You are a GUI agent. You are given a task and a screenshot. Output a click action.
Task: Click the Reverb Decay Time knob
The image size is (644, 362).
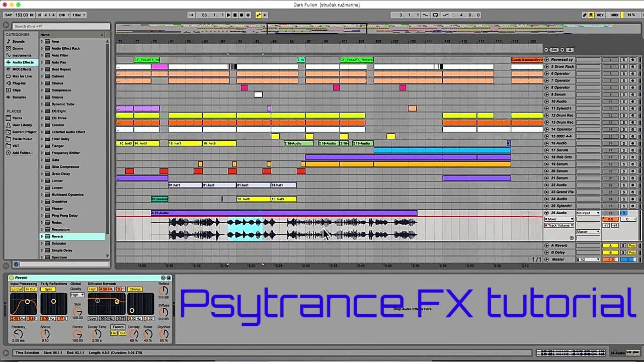97,334
